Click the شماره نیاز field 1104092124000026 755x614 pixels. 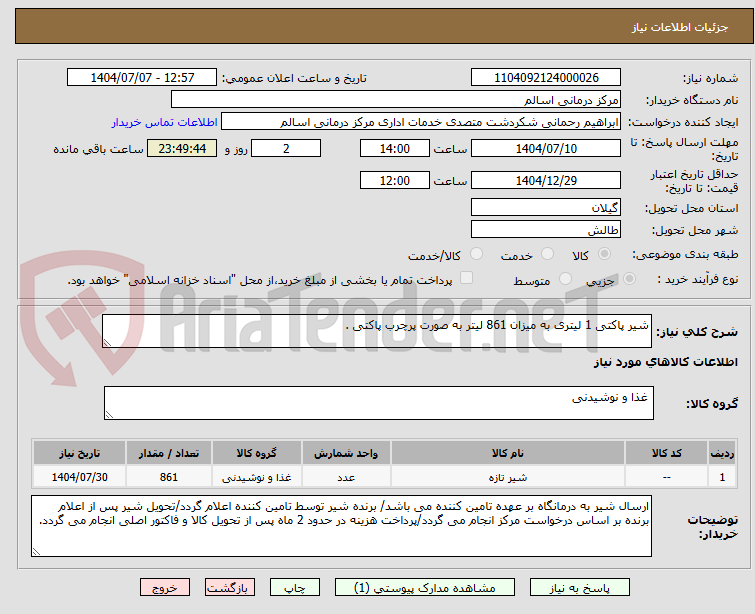[546, 78]
